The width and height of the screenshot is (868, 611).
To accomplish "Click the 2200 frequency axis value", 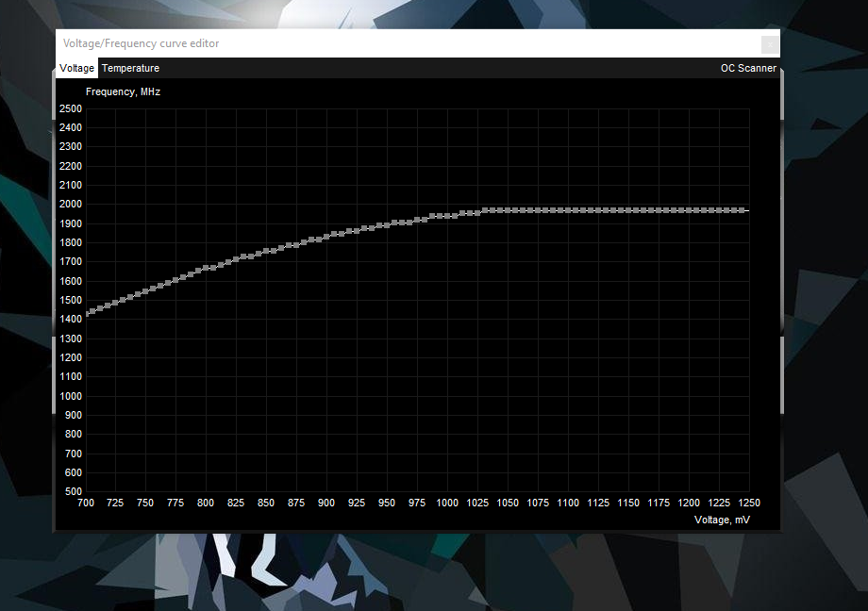I will click(x=71, y=166).
